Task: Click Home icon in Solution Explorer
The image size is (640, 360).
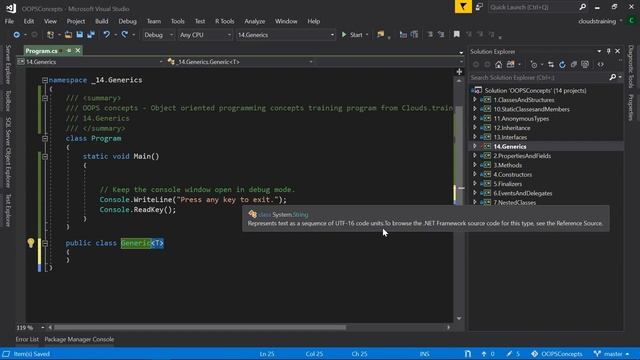Action: pos(498,64)
